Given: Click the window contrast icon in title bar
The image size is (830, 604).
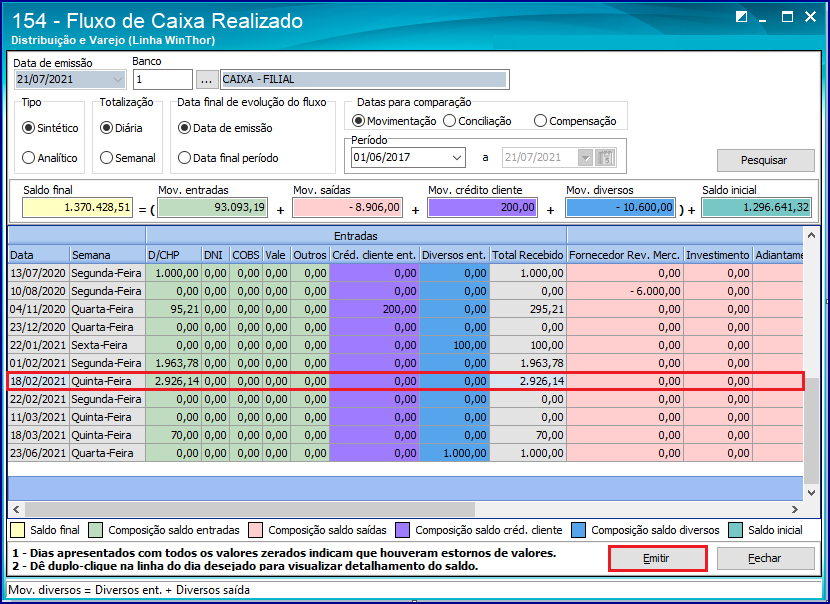Looking at the screenshot, I should click(742, 17).
